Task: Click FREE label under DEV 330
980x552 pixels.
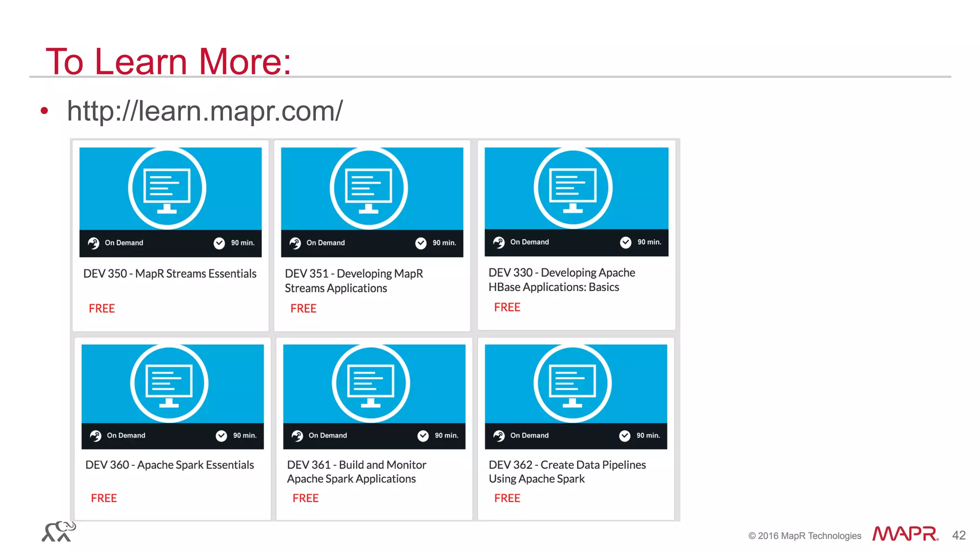Action: pyautogui.click(x=507, y=307)
